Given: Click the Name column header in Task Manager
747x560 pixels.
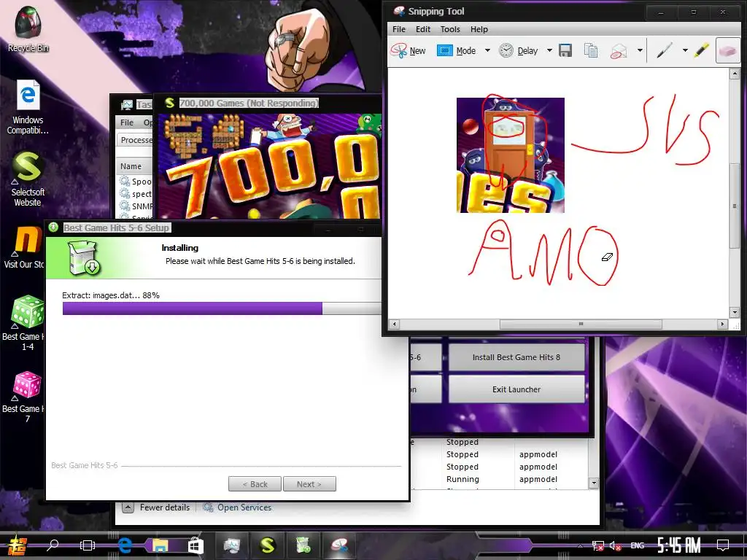Looking at the screenshot, I should pyautogui.click(x=131, y=166).
